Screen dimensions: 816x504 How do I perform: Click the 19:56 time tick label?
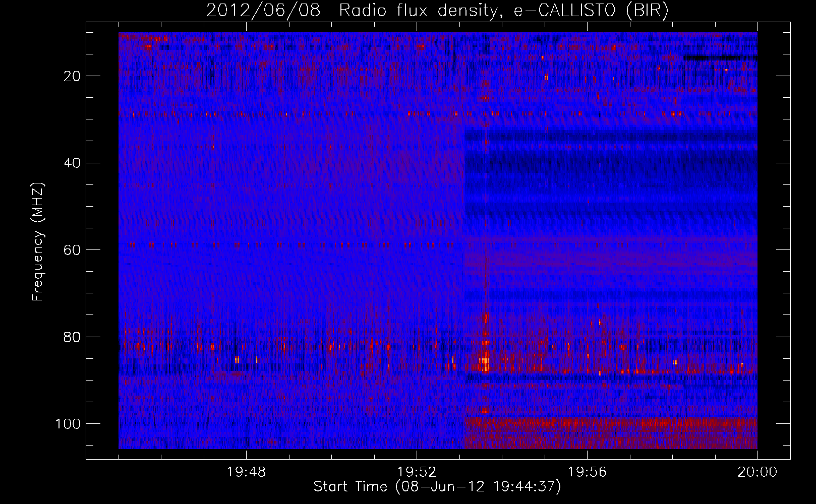588,472
